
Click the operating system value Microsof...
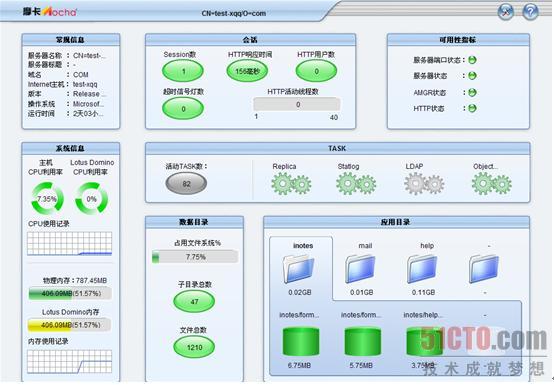[88, 104]
